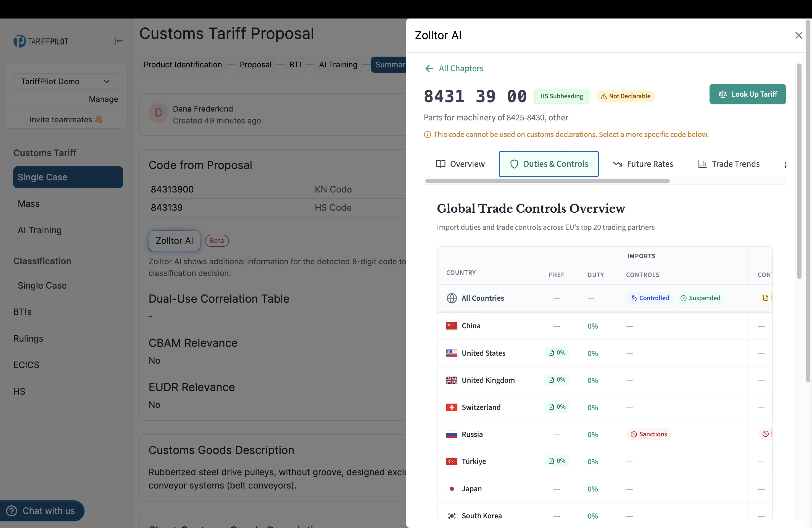
Task: Click the Zolltor panel vertical scrollbar
Action: 799,171
